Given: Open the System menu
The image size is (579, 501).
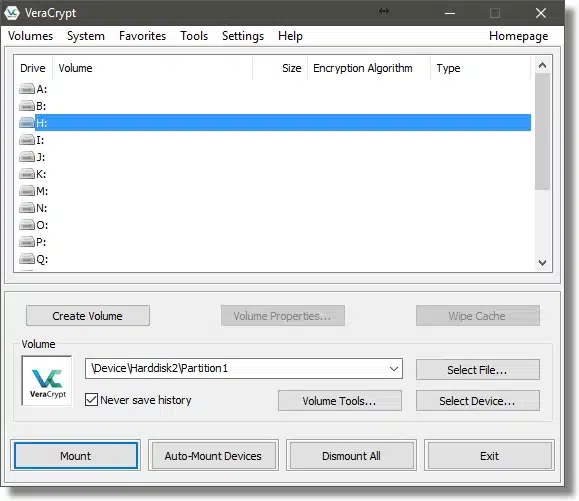Looking at the screenshot, I should [86, 36].
